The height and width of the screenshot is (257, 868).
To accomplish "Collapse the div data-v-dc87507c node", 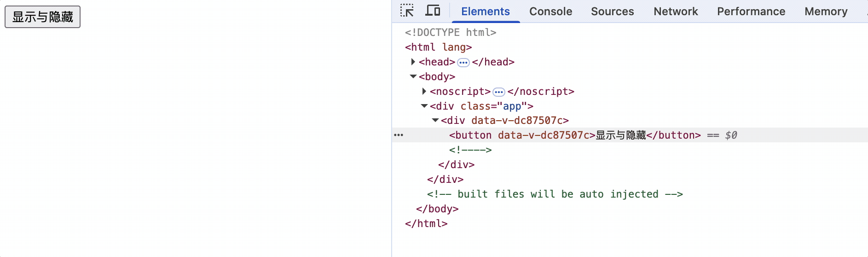I will tap(435, 120).
